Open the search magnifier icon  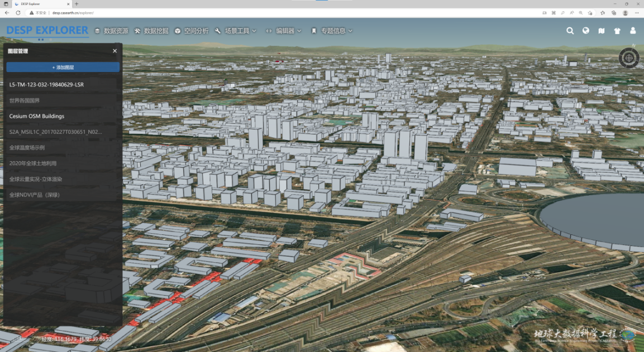click(570, 31)
